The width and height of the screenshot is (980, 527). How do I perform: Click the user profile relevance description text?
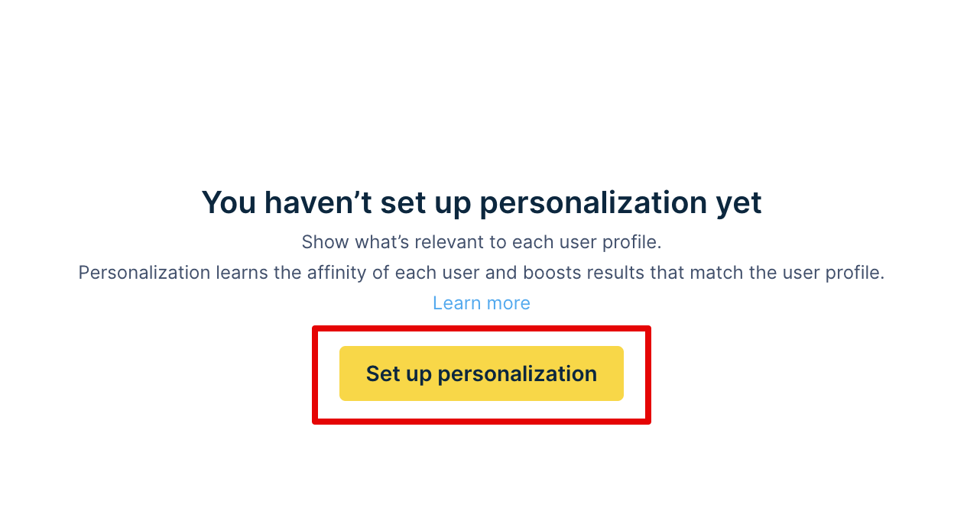point(481,241)
